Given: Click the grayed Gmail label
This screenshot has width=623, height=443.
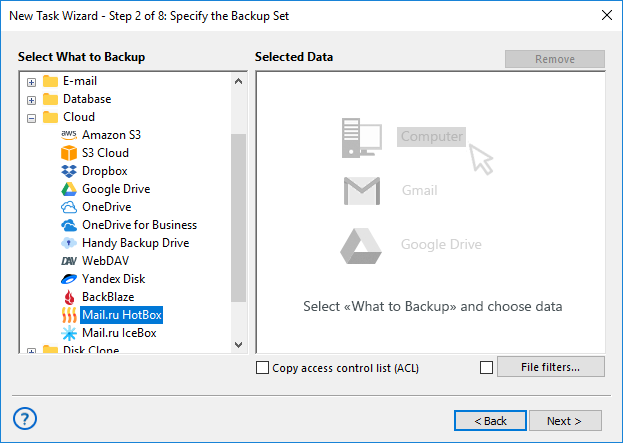Looking at the screenshot, I should point(420,190).
